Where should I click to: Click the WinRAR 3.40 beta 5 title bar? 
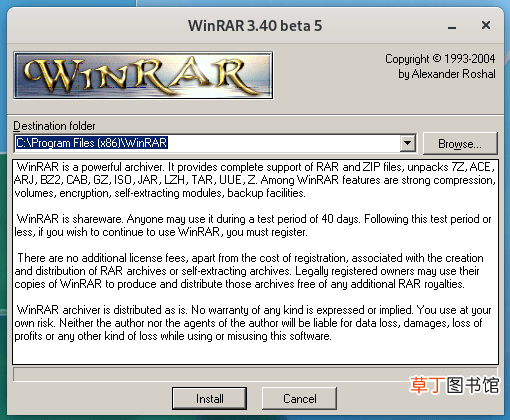tap(255, 26)
